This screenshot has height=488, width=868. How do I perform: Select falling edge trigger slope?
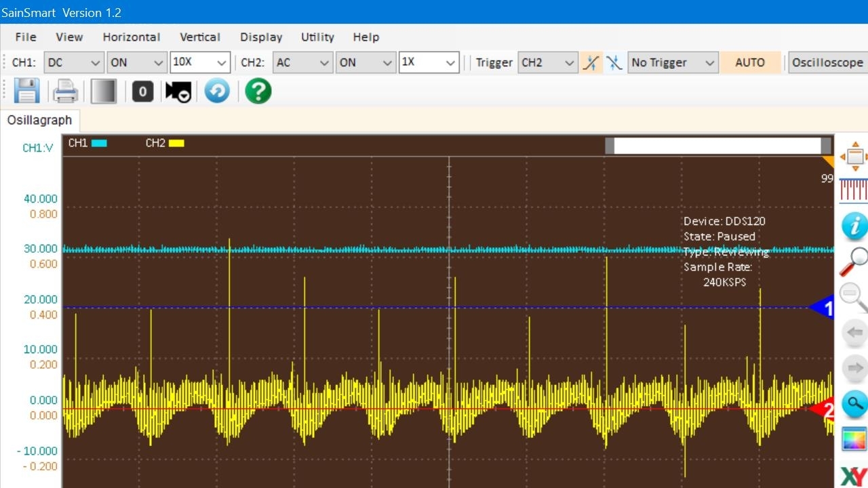[x=614, y=62]
